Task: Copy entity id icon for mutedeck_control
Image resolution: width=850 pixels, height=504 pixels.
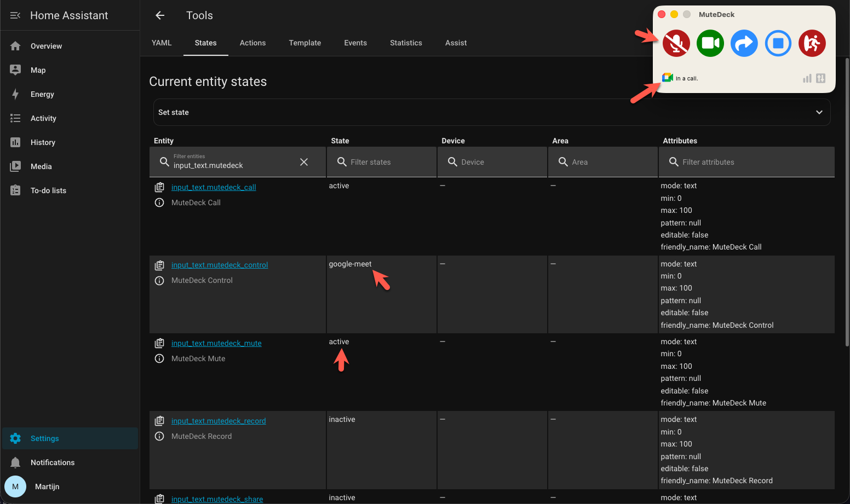Action: 159,265
